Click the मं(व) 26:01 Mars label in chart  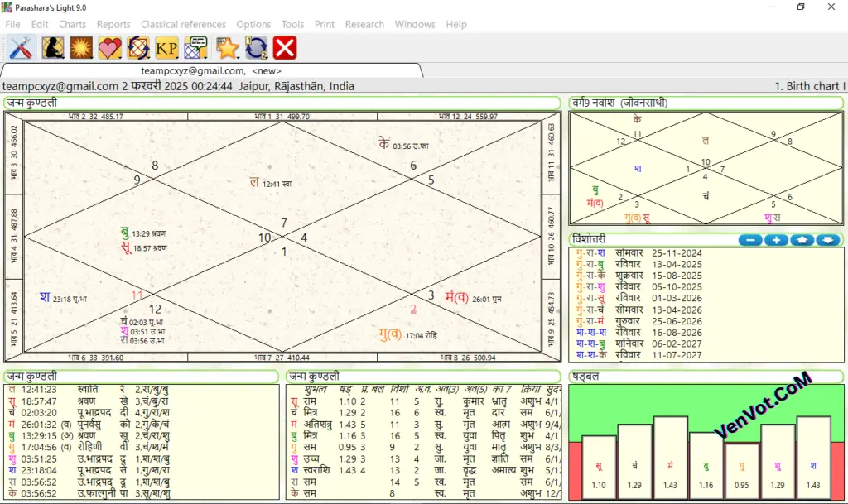coord(473,297)
